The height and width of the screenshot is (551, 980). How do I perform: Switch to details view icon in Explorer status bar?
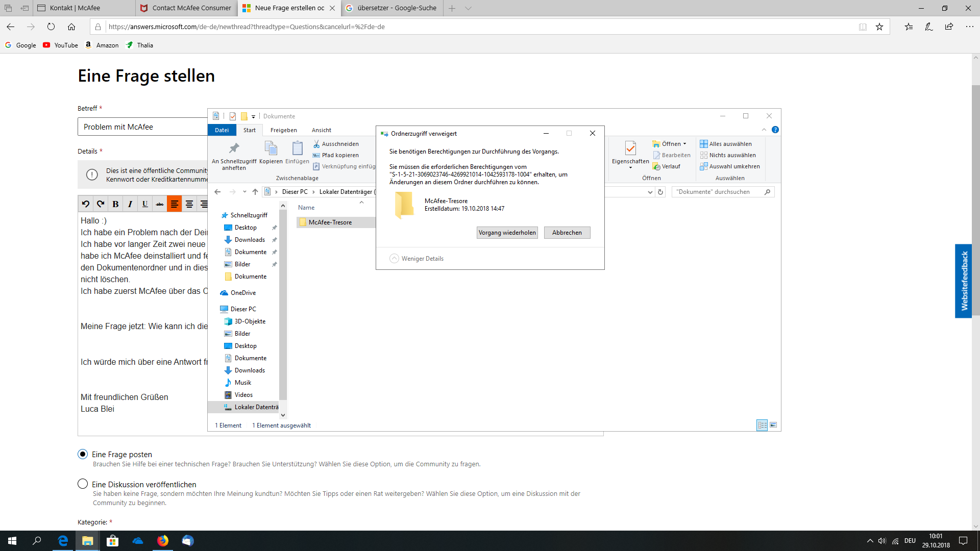[x=762, y=425]
